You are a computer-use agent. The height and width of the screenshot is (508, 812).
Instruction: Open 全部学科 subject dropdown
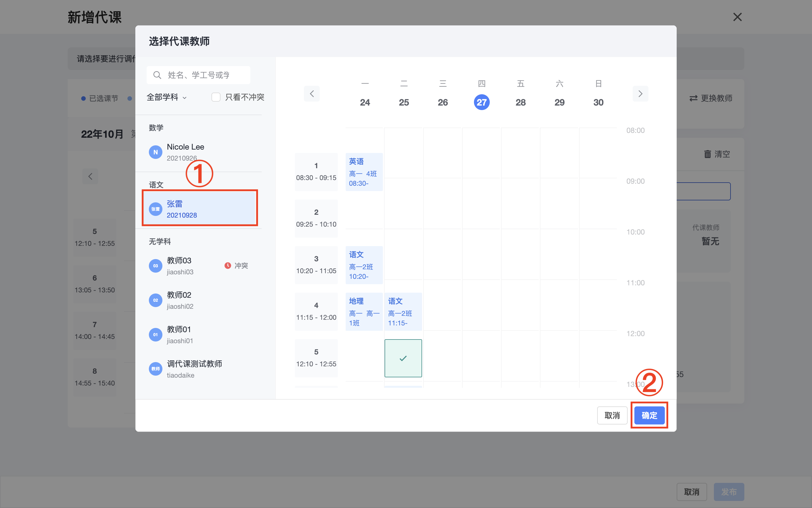click(166, 97)
